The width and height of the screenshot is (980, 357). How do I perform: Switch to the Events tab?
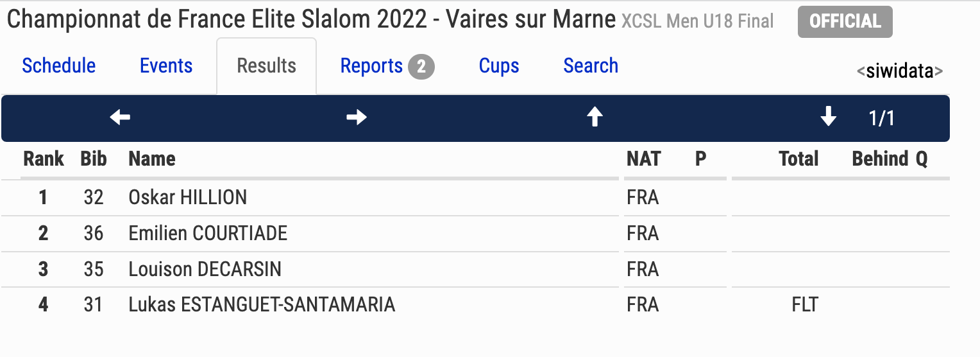tap(166, 65)
